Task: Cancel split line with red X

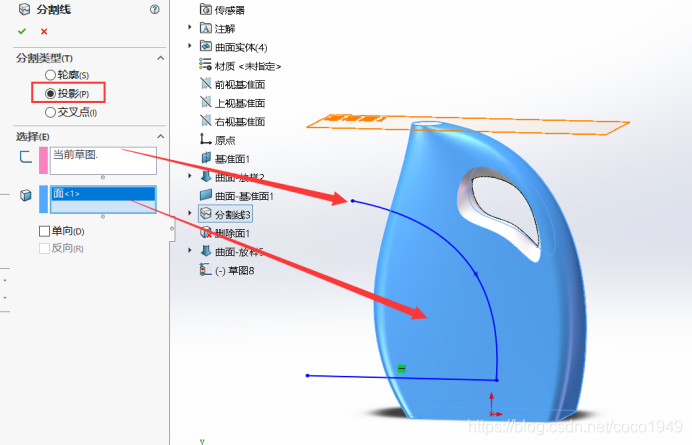Action: tap(44, 31)
